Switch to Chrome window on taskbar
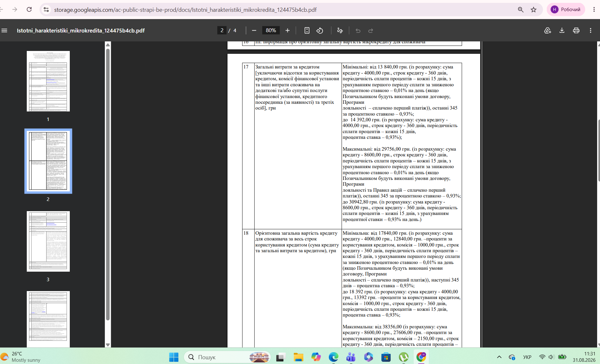 pos(421,357)
